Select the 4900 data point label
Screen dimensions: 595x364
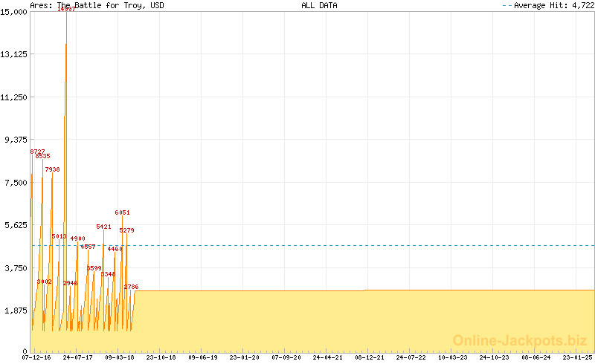(78, 238)
